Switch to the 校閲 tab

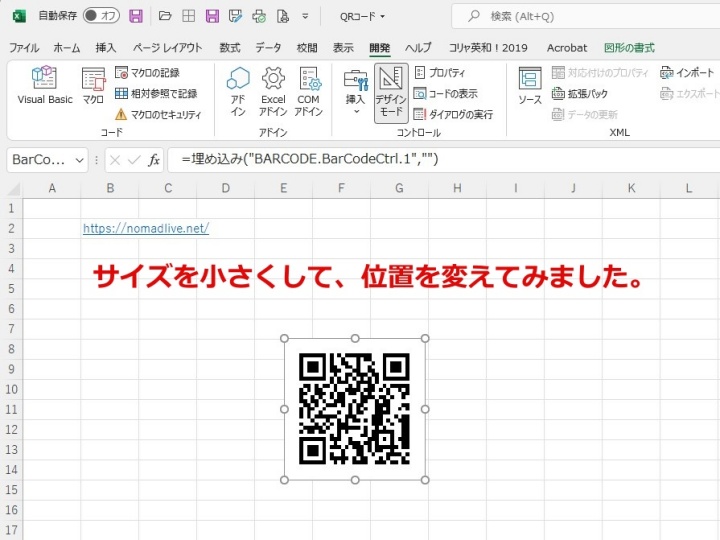307,48
